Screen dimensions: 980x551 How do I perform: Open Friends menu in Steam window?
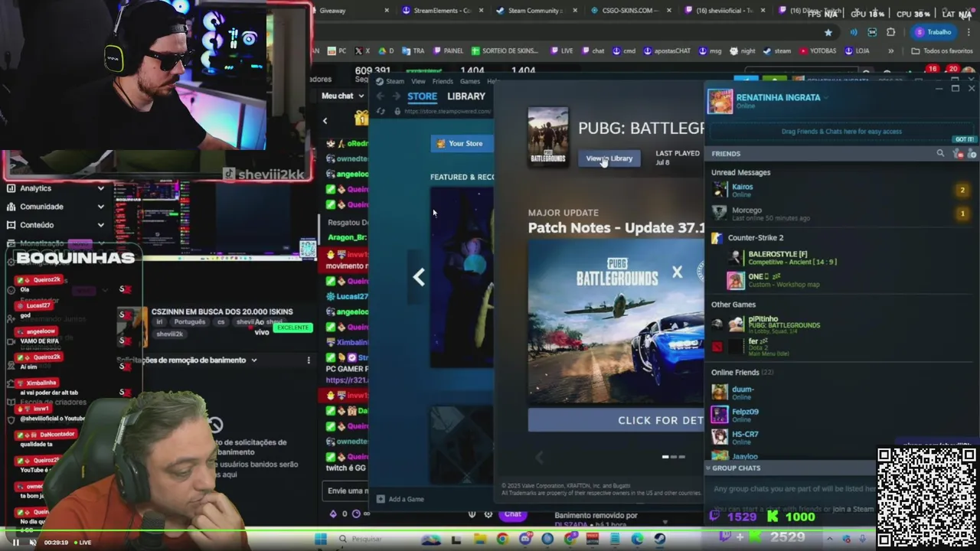[x=443, y=81]
